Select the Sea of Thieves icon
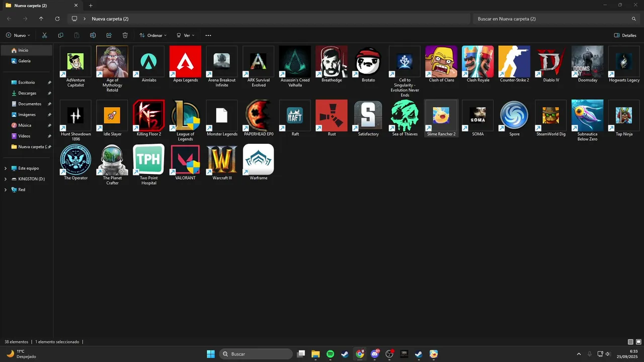644x362 pixels. [405, 115]
